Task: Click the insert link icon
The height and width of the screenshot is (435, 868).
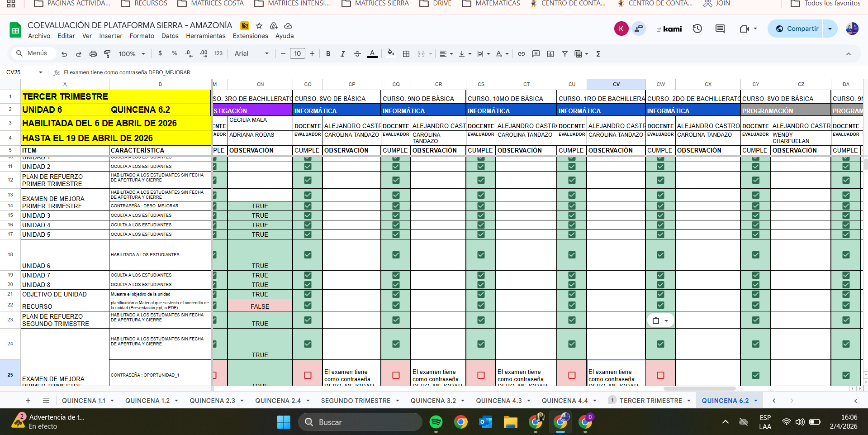Action: (x=521, y=54)
